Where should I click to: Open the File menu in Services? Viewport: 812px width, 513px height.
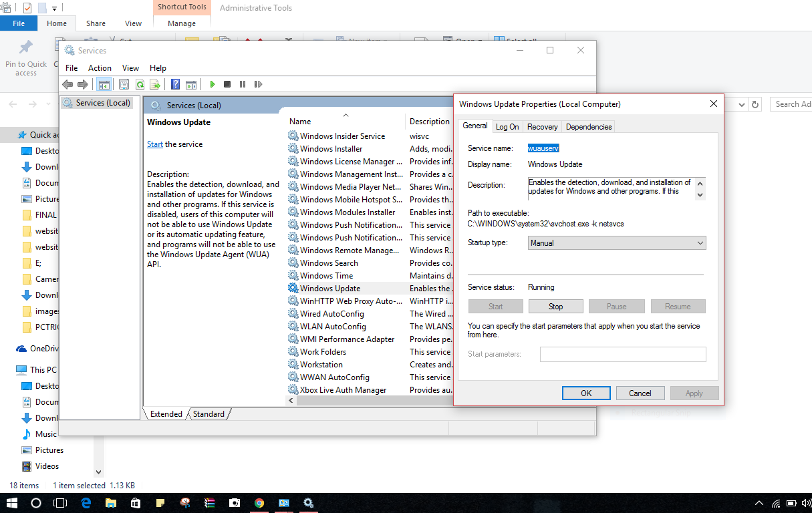pyautogui.click(x=72, y=67)
